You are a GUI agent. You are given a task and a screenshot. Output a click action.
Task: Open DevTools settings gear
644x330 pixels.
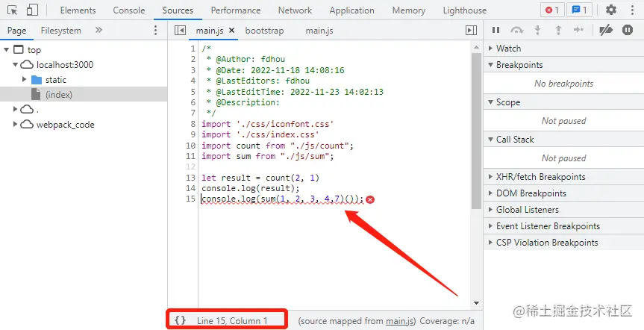(611, 10)
